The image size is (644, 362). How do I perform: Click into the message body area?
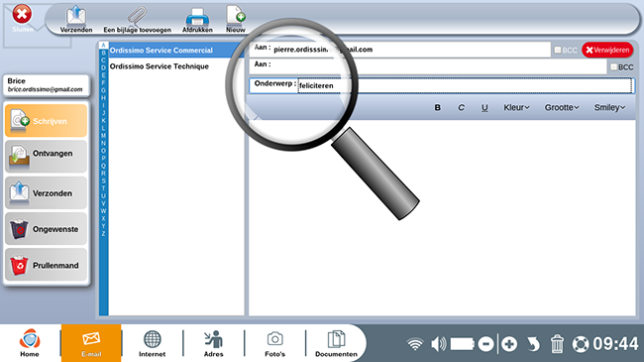tap(442, 218)
